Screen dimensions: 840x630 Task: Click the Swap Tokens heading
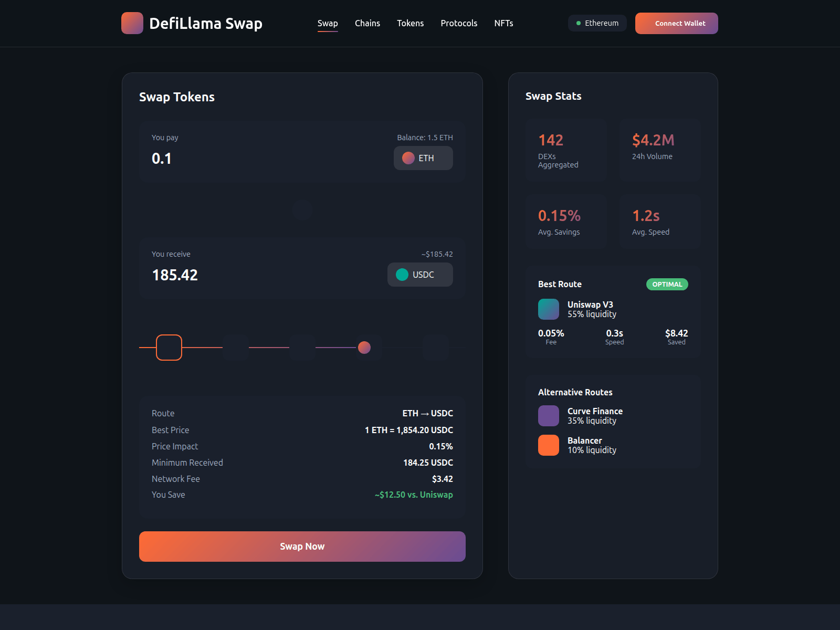(x=177, y=97)
